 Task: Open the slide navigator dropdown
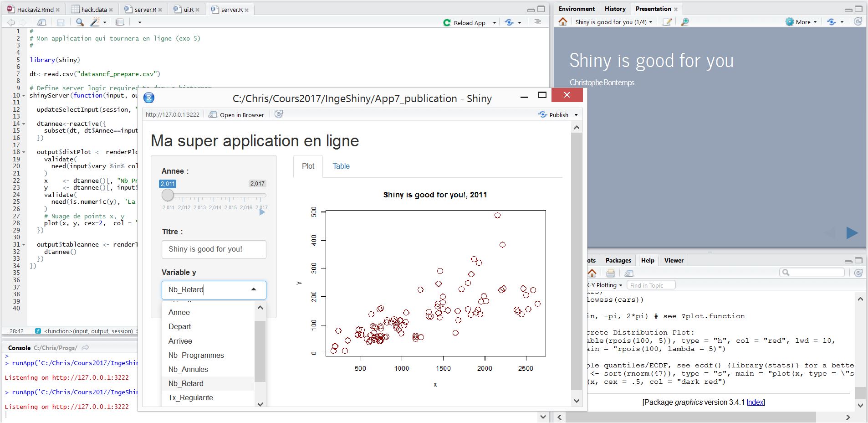pos(614,22)
